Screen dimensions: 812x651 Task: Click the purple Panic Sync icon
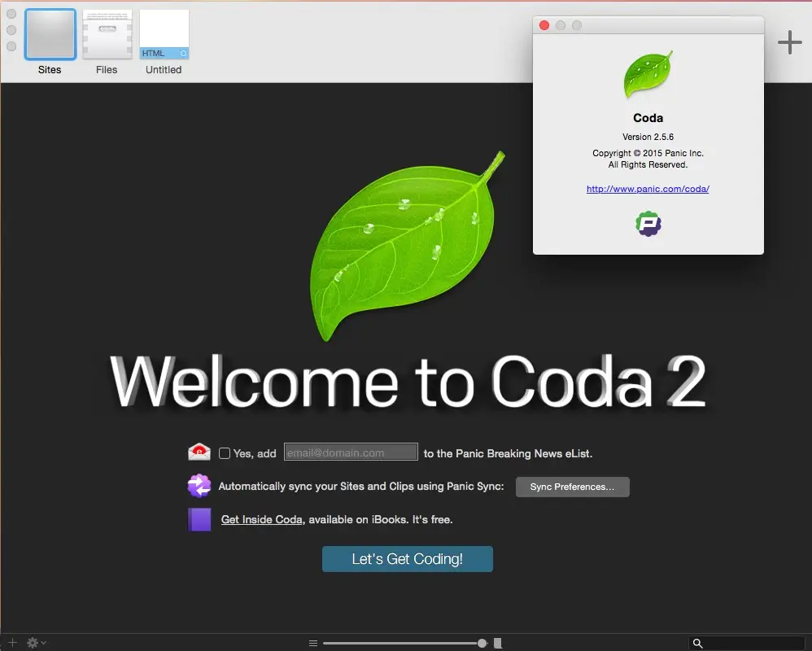pyautogui.click(x=199, y=486)
